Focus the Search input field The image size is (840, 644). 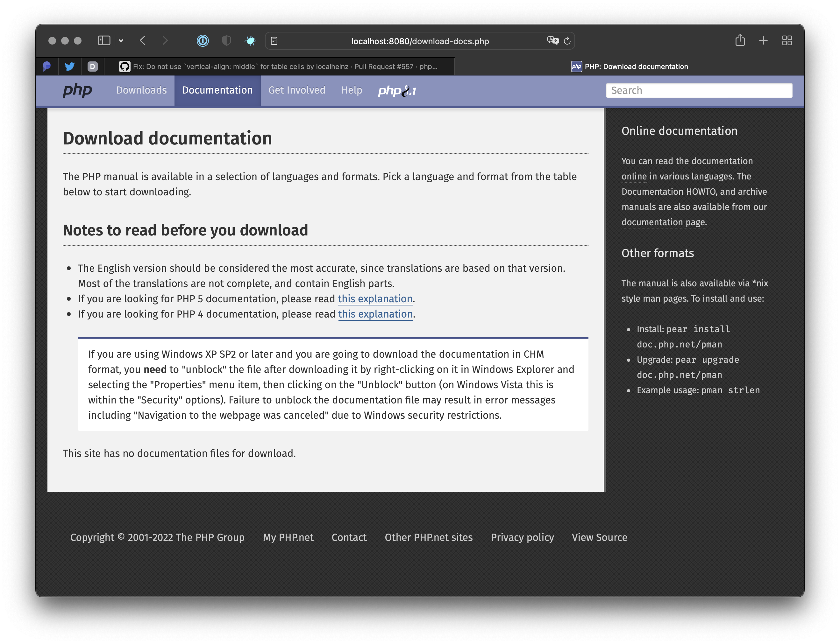(699, 90)
